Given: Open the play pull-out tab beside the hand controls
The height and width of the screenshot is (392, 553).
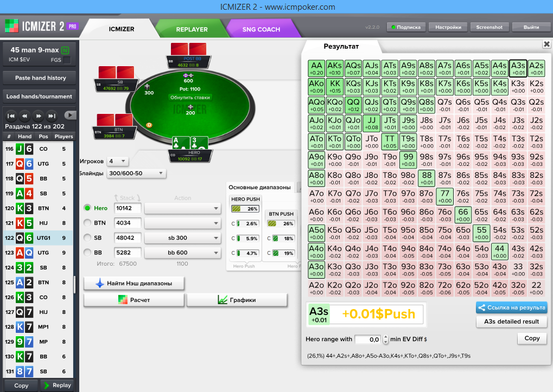Looking at the screenshot, I should tap(70, 115).
